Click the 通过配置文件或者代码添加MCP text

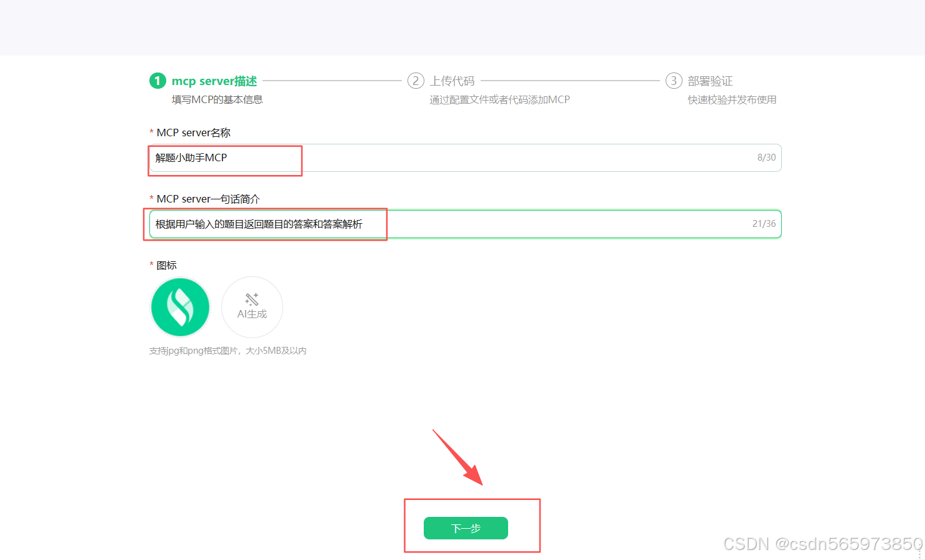pyautogui.click(x=499, y=99)
